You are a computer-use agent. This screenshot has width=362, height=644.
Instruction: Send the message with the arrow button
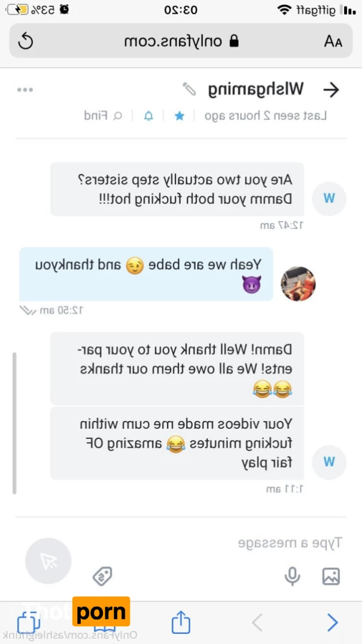[48, 561]
